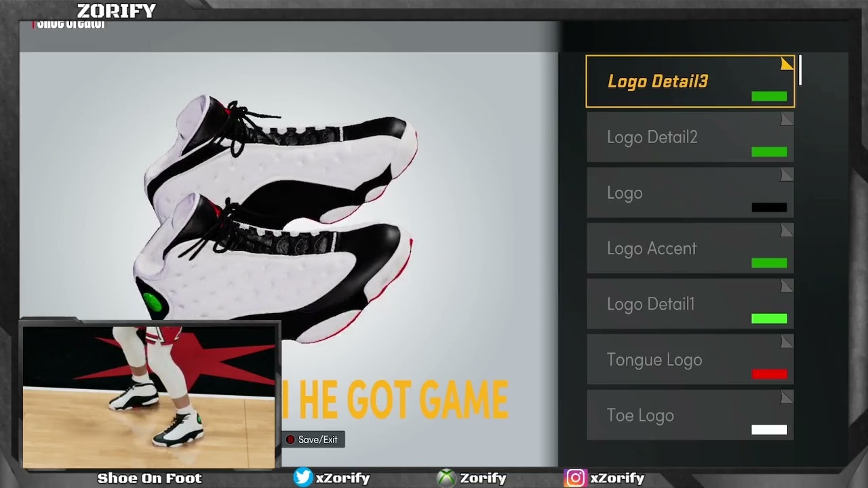Select the Logo Detail3 menu row
Screen dimensions: 868x488
pos(690,81)
